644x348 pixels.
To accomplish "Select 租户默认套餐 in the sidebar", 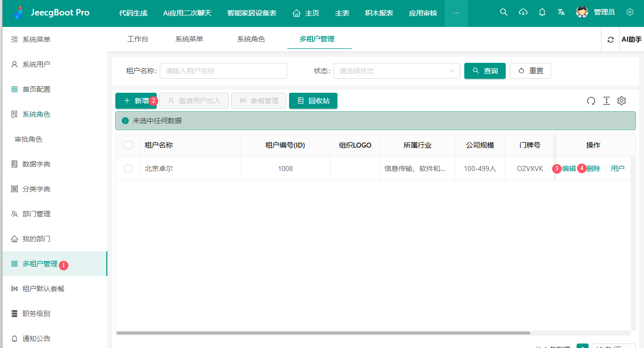I will coord(43,289).
